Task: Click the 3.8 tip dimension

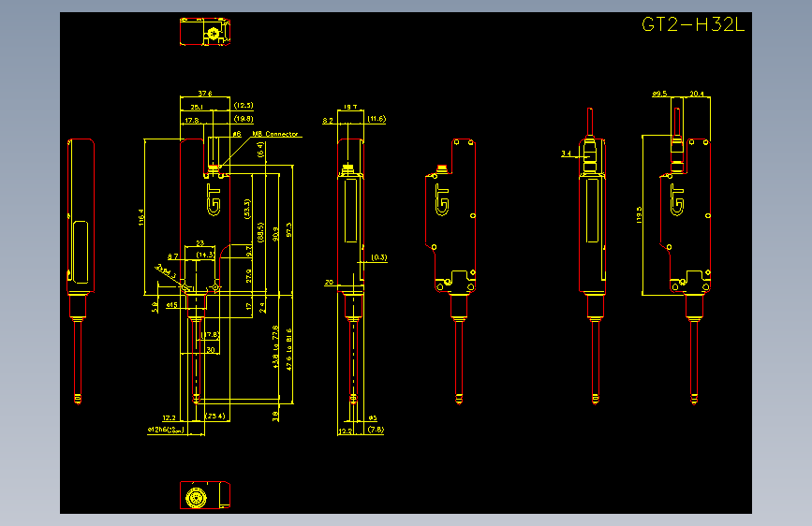Action: (275, 416)
